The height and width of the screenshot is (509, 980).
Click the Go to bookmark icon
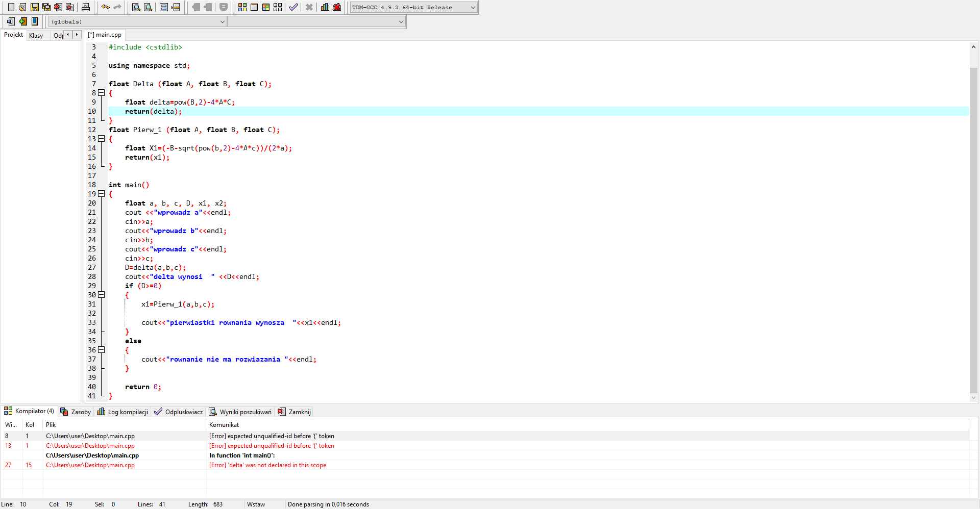35,21
